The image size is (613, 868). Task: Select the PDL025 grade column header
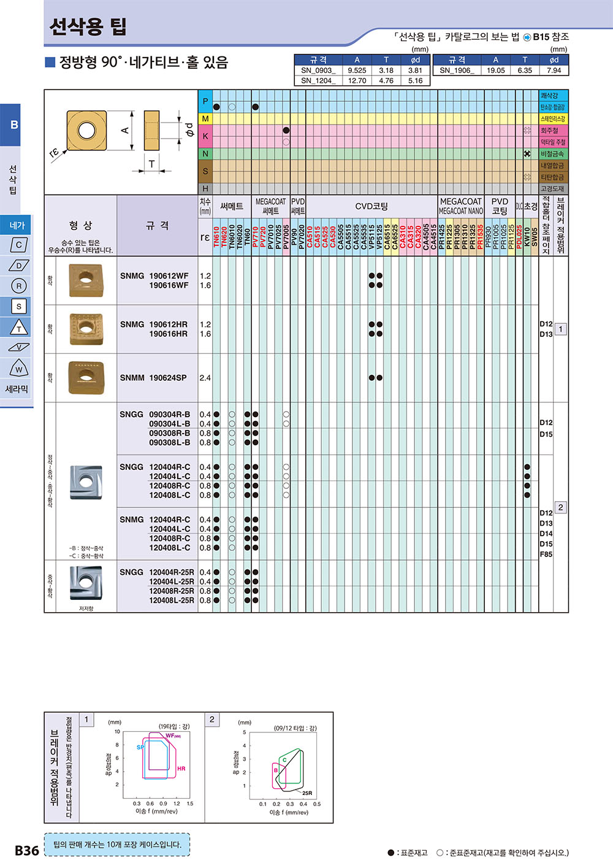click(x=519, y=237)
